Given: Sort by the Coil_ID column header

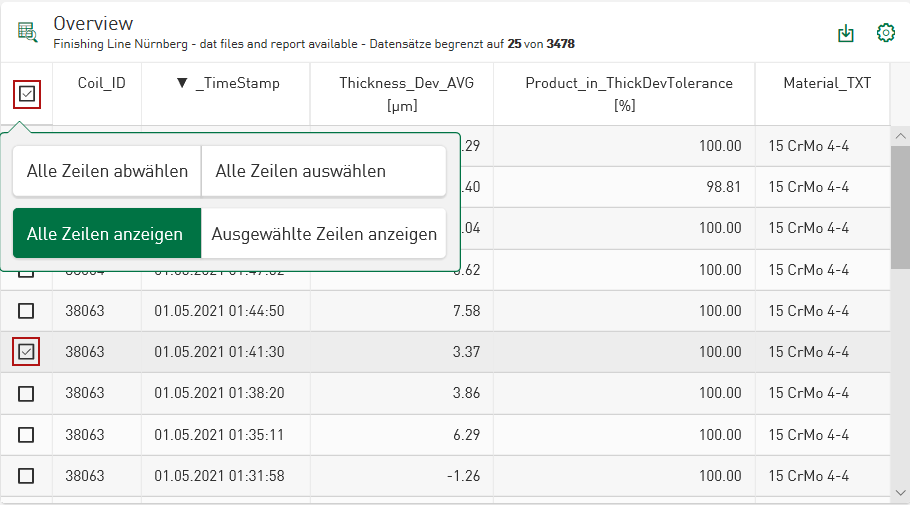Looking at the screenshot, I should pyautogui.click(x=102, y=83).
